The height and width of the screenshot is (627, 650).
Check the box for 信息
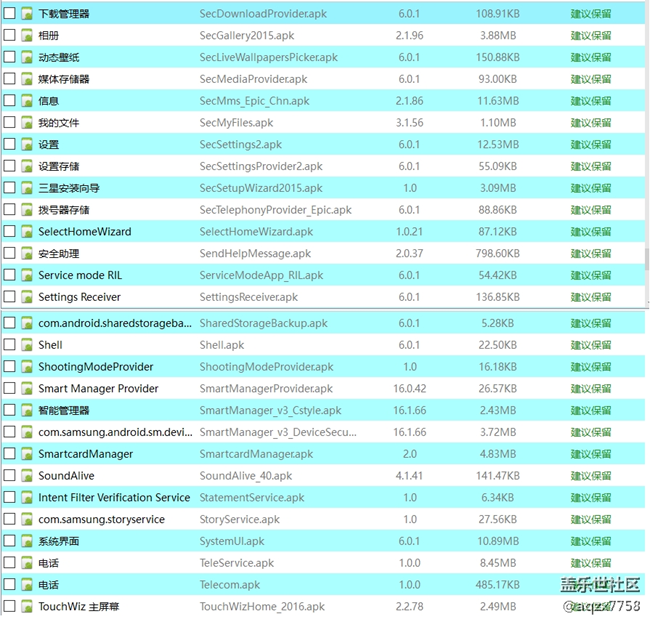coord(10,101)
